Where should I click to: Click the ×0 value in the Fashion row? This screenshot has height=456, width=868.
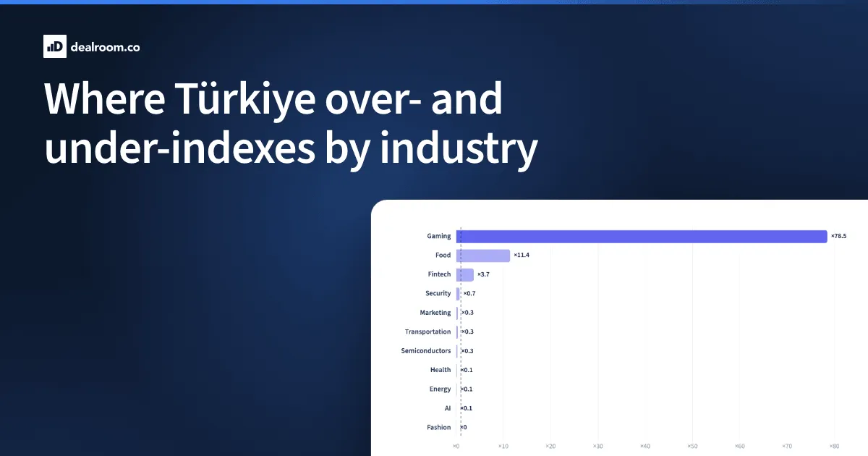click(463, 428)
